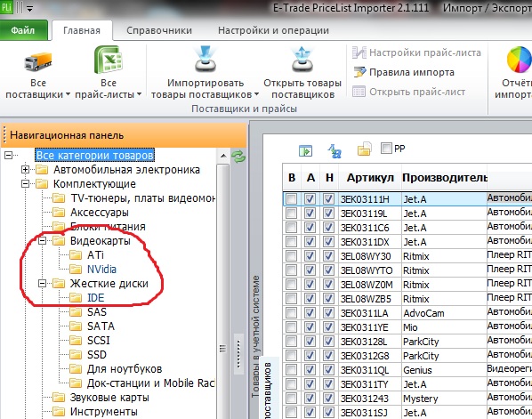Screen dimensions: 532x419
Task: Click the green arrow export icon above table
Action: point(305,150)
